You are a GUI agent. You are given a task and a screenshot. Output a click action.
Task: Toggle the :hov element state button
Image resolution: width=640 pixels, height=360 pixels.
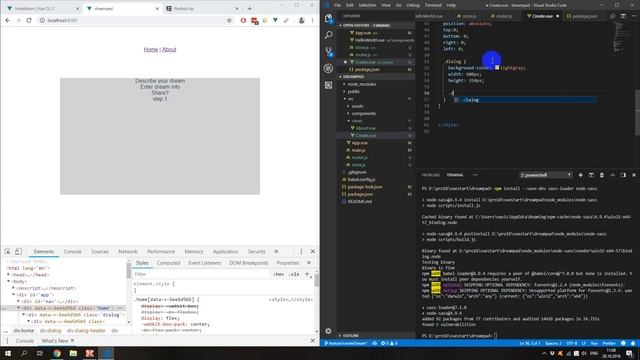(x=279, y=274)
